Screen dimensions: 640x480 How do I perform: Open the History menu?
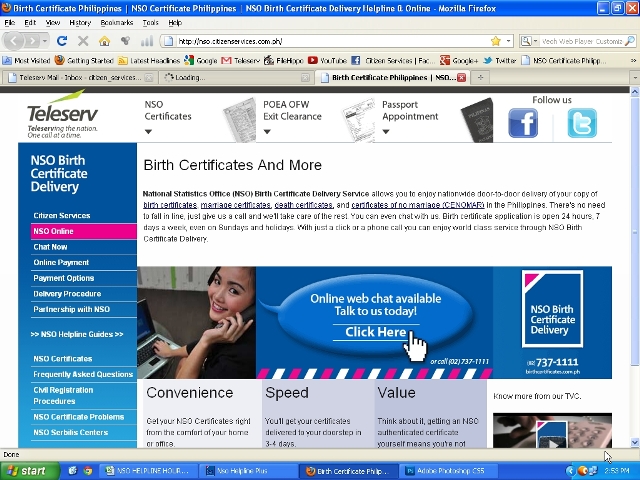coord(80,23)
